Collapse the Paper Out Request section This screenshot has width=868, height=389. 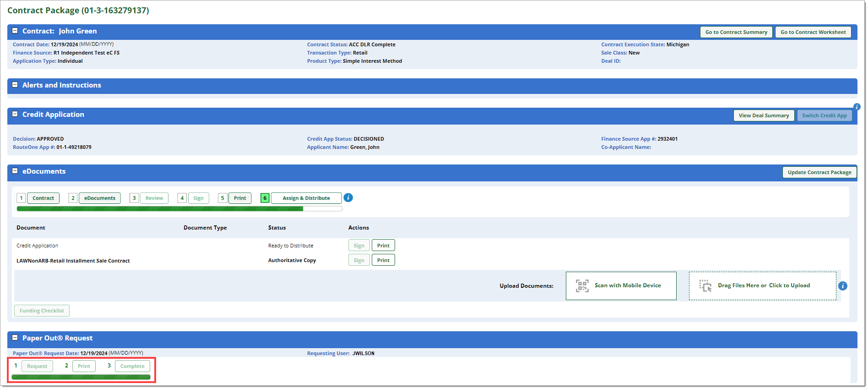pyautogui.click(x=15, y=338)
